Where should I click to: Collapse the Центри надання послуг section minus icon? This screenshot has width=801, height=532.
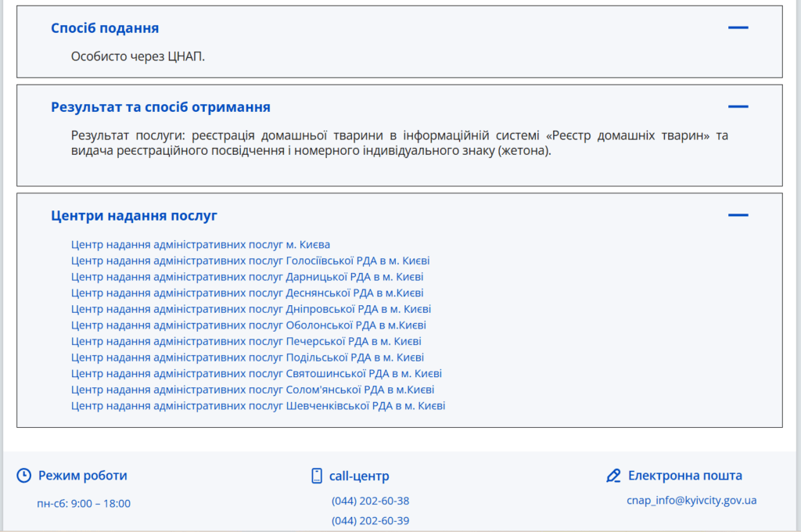(738, 215)
